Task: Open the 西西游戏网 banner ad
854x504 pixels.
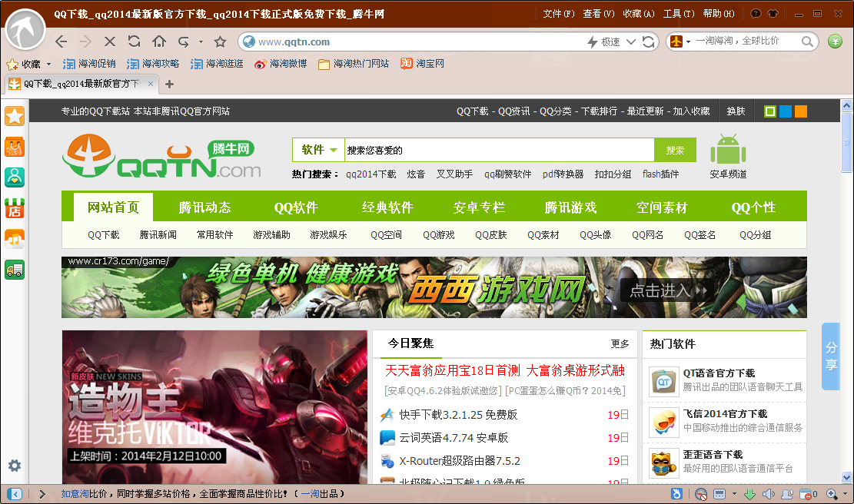Action: click(x=434, y=287)
